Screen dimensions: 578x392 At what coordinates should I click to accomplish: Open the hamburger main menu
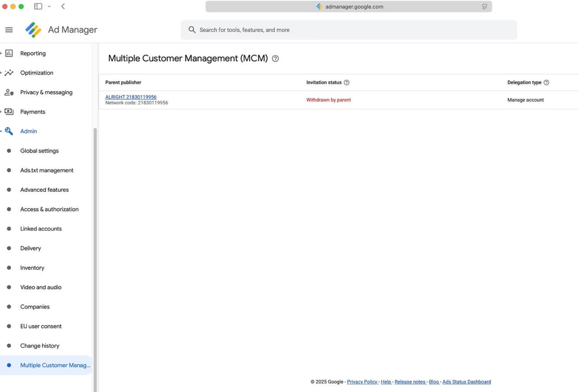pos(9,30)
